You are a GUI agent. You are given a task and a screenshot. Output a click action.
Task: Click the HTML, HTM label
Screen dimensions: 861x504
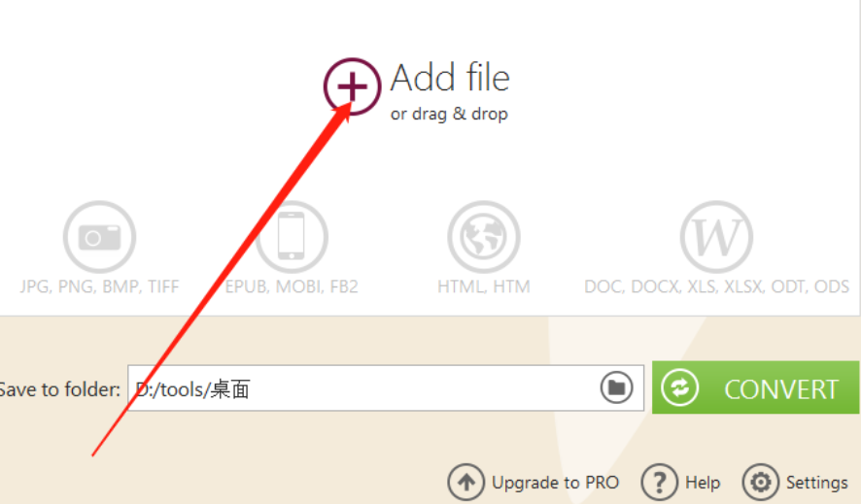tap(484, 286)
